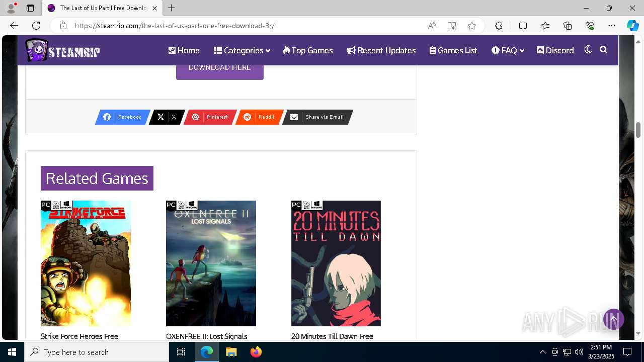The image size is (644, 362).
Task: Open the taskbar clock and date
Action: (601, 352)
